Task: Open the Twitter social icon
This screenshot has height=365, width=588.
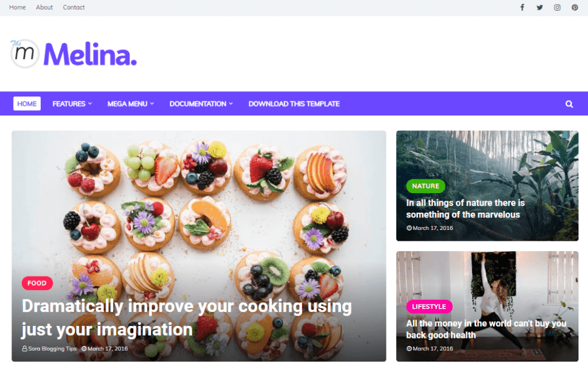Action: (540, 7)
